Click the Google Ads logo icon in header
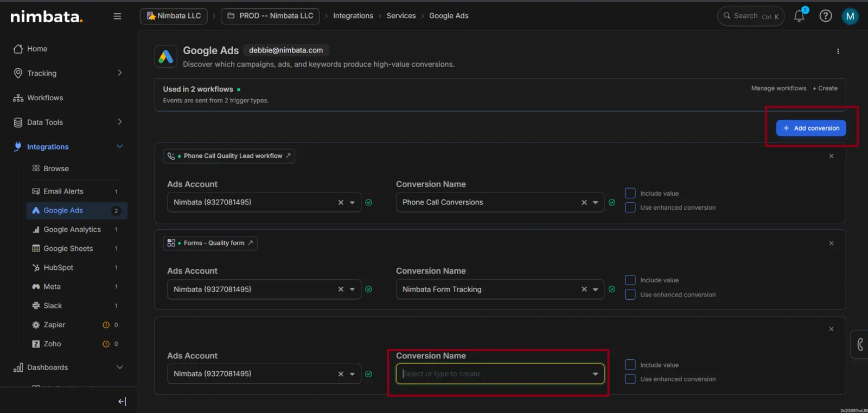Viewport: 868px width, 413px height. click(166, 56)
